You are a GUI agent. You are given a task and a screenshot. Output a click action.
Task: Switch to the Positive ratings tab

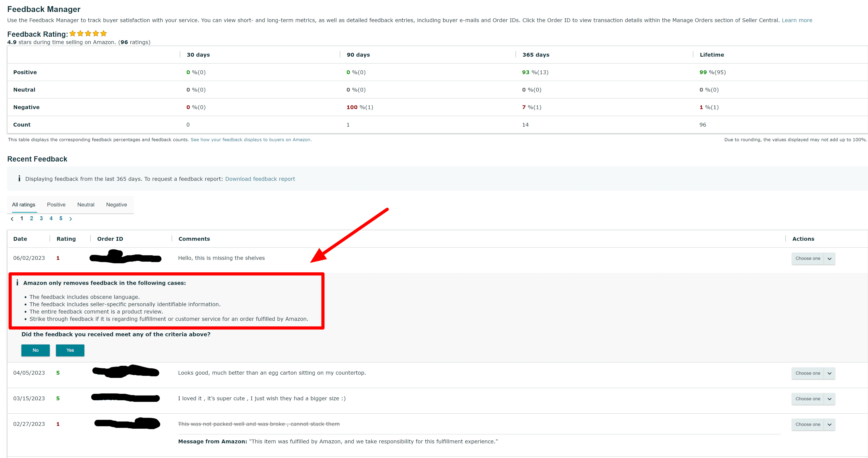[56, 204]
